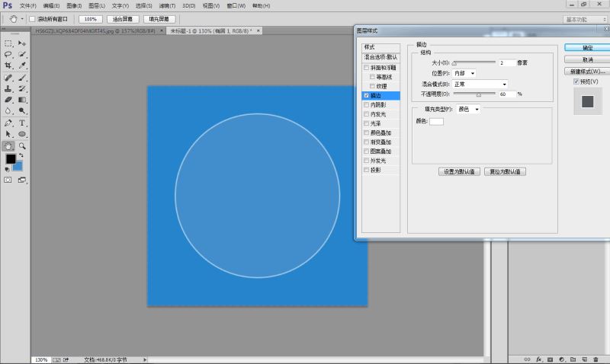Image resolution: width=610 pixels, height=364 pixels.
Task: Select the Rectangular Marquee tool
Action: 8,43
